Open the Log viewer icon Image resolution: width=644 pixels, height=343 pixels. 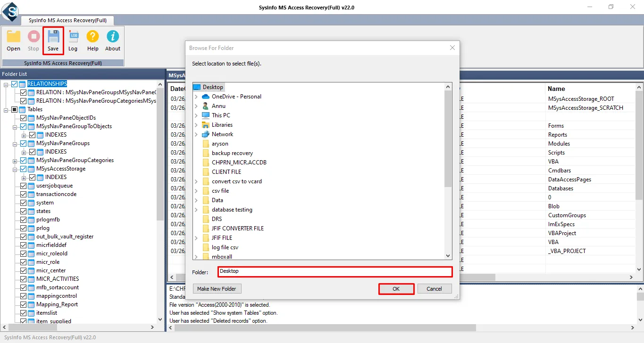pyautogui.click(x=73, y=37)
